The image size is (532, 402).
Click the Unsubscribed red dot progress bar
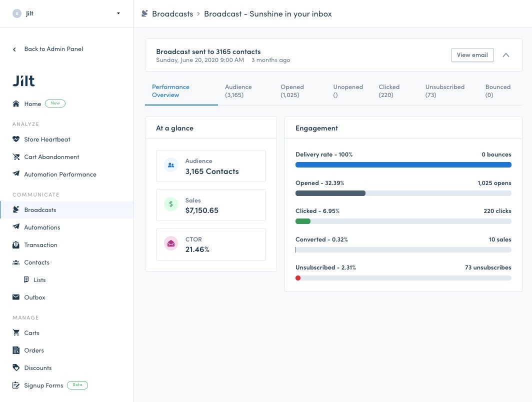403,278
